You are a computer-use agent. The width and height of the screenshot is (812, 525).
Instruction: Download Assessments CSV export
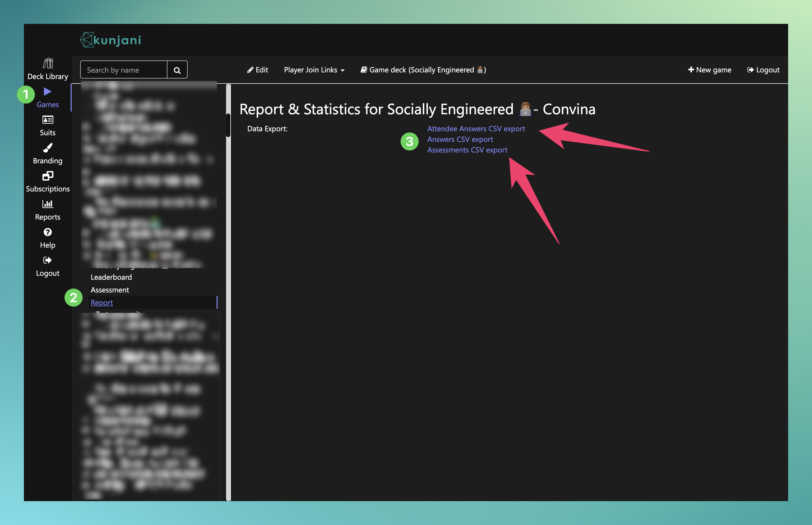467,150
